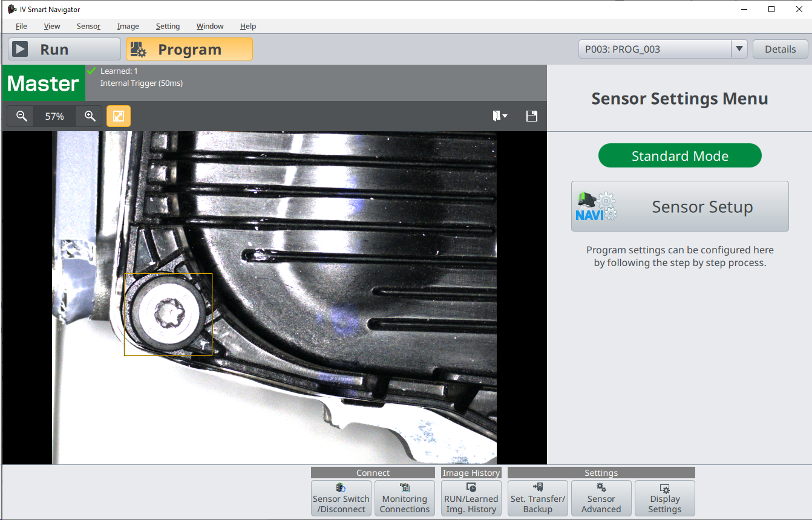Screen dimensions: 812x520
Task: Open the Setting menu
Action: pyautogui.click(x=168, y=26)
